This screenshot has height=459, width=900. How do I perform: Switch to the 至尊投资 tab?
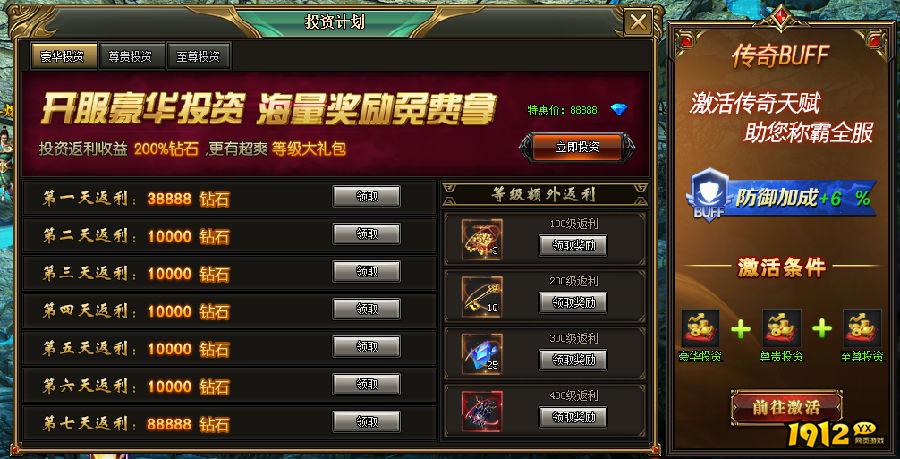tap(199, 56)
